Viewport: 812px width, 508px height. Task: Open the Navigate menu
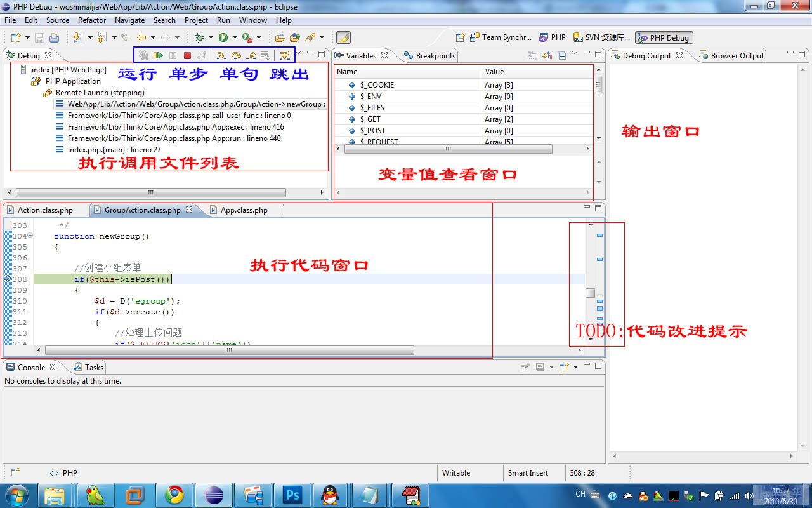pyautogui.click(x=129, y=20)
